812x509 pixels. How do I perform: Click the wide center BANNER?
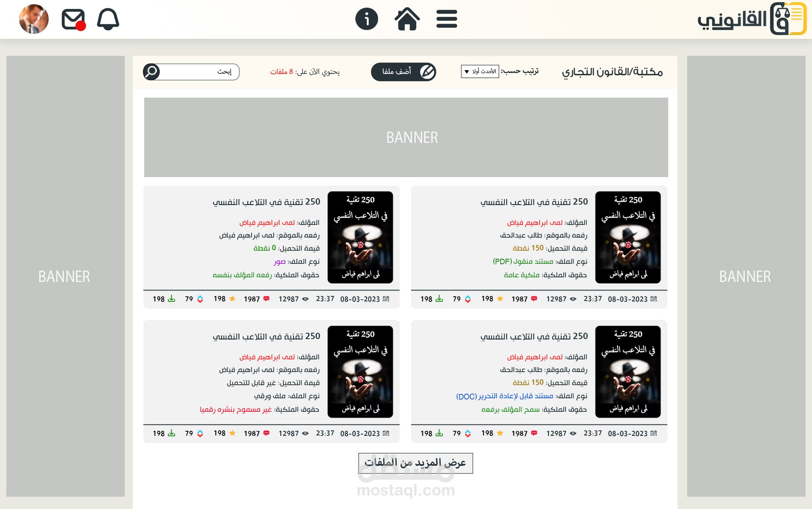click(406, 137)
